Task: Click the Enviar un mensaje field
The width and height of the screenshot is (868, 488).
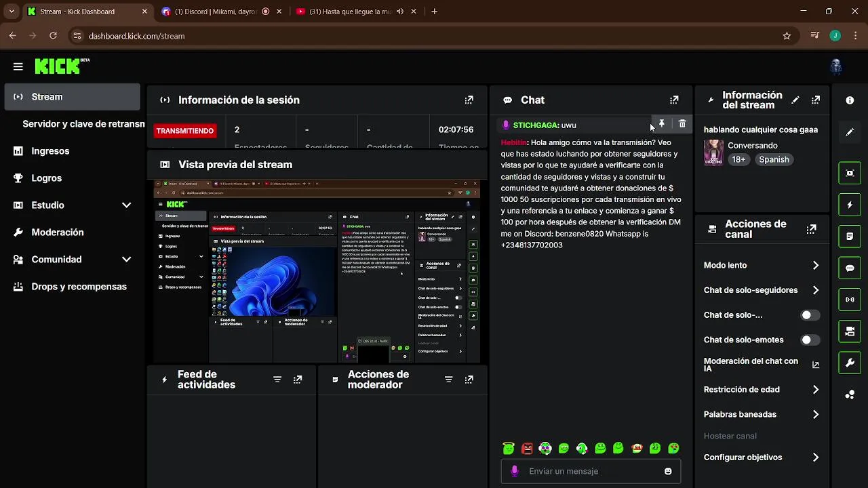Action: [591, 471]
